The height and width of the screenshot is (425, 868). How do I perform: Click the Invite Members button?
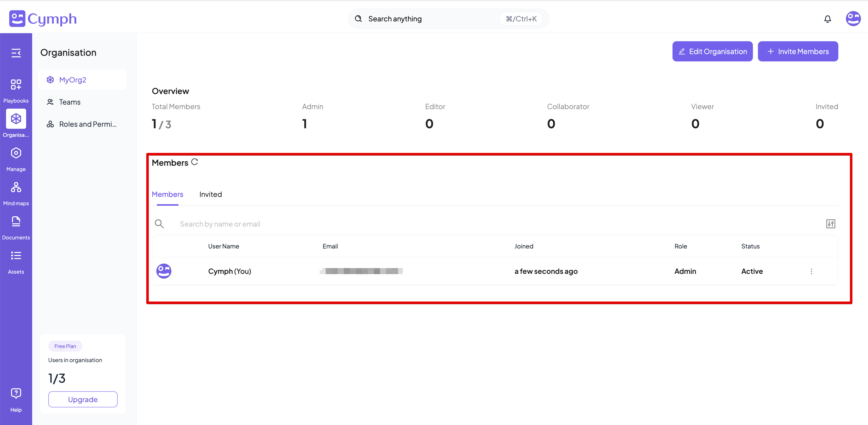pos(798,51)
